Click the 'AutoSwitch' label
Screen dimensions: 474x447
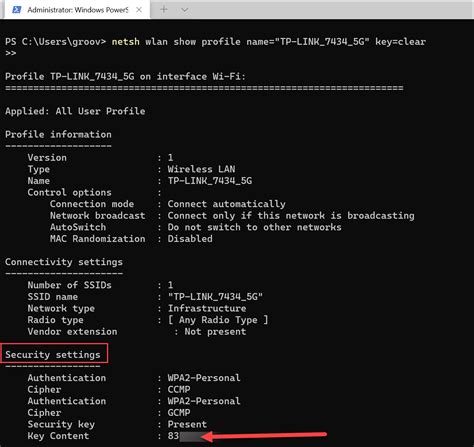[x=78, y=227]
